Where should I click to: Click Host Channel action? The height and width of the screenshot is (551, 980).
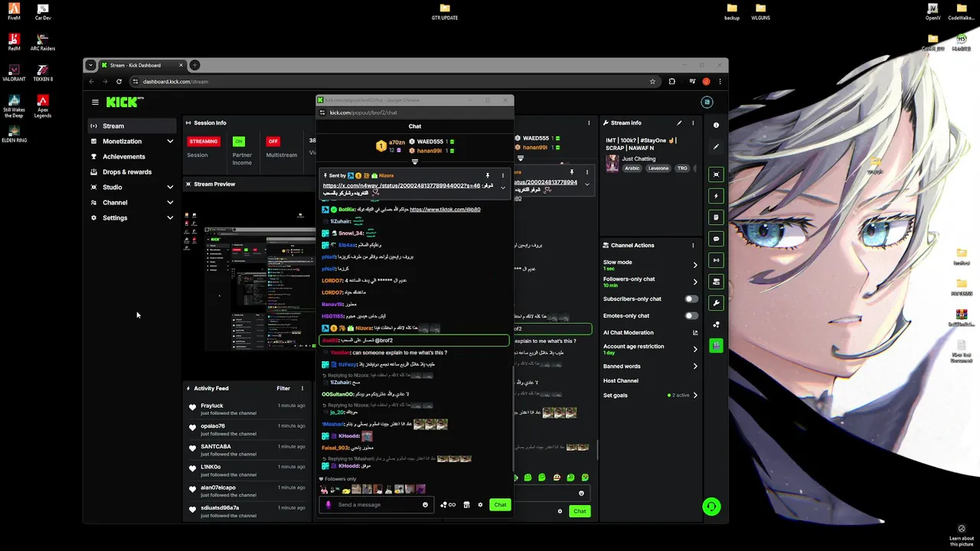[621, 380]
